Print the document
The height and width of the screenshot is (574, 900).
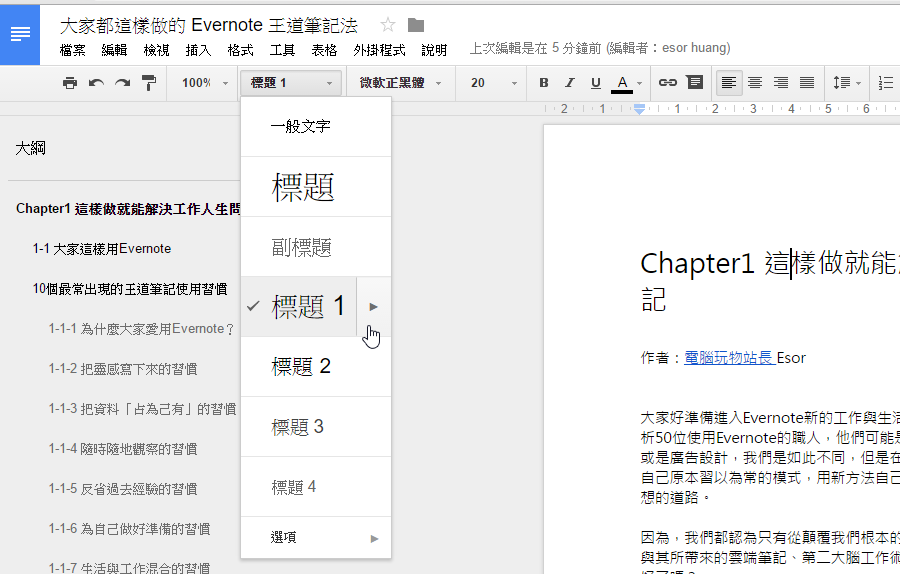pyautogui.click(x=69, y=83)
